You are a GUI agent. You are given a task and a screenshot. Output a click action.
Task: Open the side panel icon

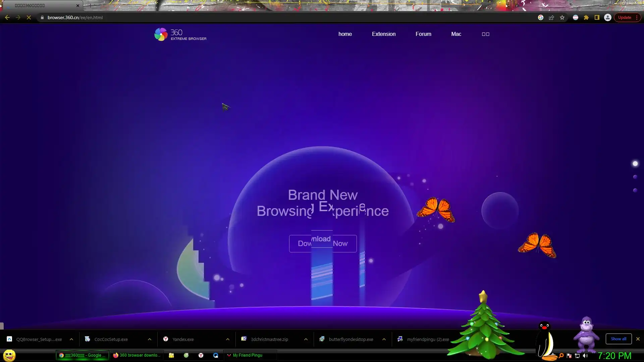tap(597, 17)
